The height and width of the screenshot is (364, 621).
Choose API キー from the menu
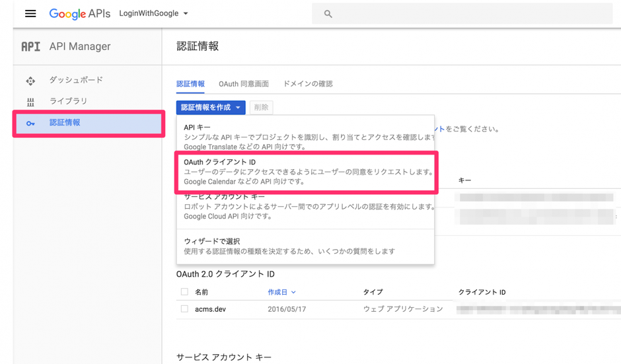point(305,137)
